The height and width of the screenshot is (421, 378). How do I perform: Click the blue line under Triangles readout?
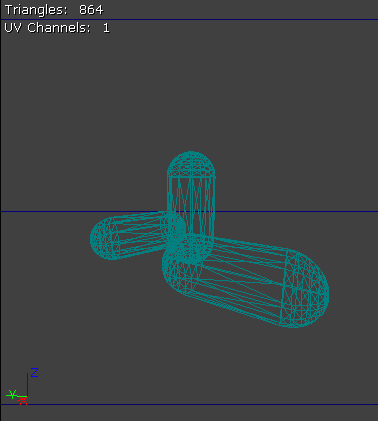tap(189, 20)
